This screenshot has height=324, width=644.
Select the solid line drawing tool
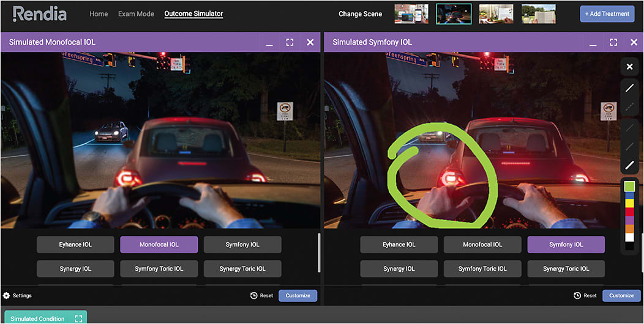(630, 87)
